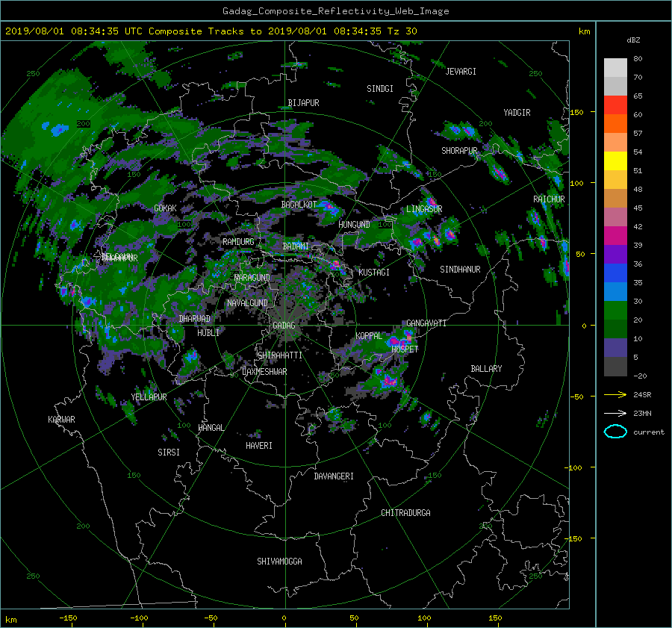Click the GOKAK city label
This screenshot has height=628, width=672.
point(166,208)
